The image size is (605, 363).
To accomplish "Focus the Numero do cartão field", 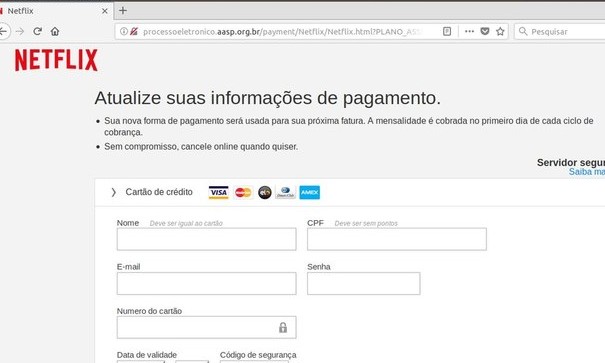I will (x=206, y=328).
